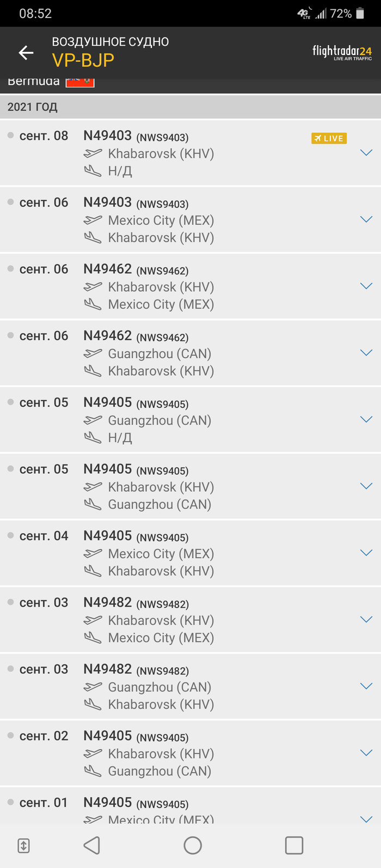Expand Sept 06 Mexico City to Khabarovsk flight
The width and height of the screenshot is (381, 868).
pyautogui.click(x=366, y=219)
